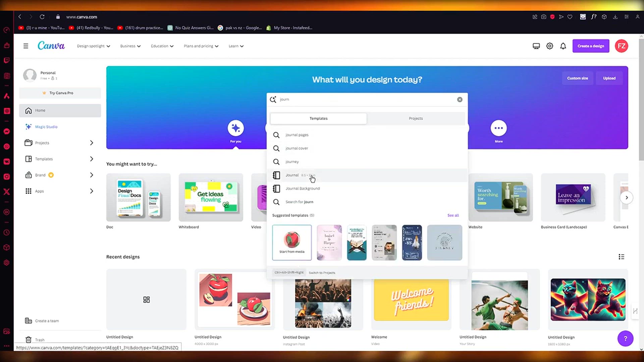Screen dimensions: 644x362
Task: Open the Instagram browser sidebar icon
Action: [6, 177]
